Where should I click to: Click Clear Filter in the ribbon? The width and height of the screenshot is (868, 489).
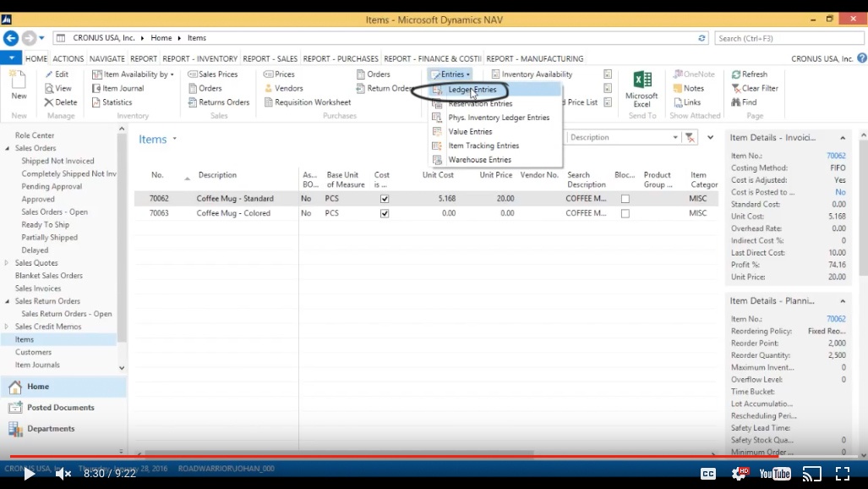point(755,88)
